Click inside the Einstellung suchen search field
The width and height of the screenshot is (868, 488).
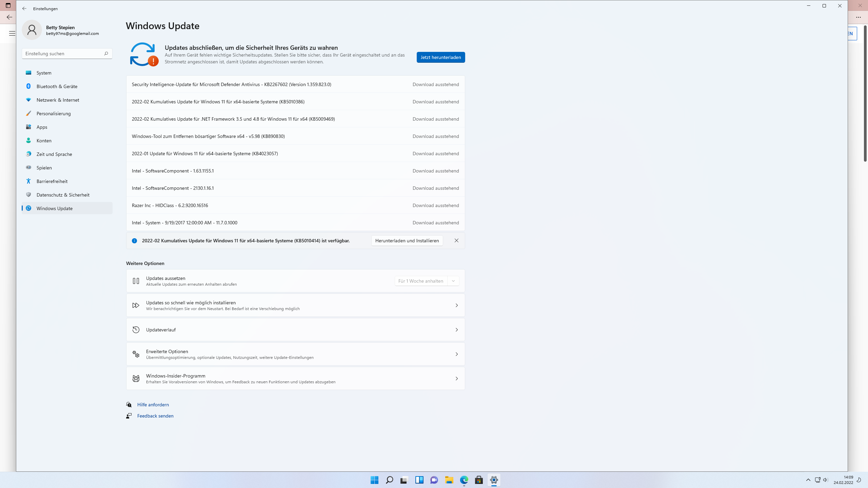pos(61,54)
